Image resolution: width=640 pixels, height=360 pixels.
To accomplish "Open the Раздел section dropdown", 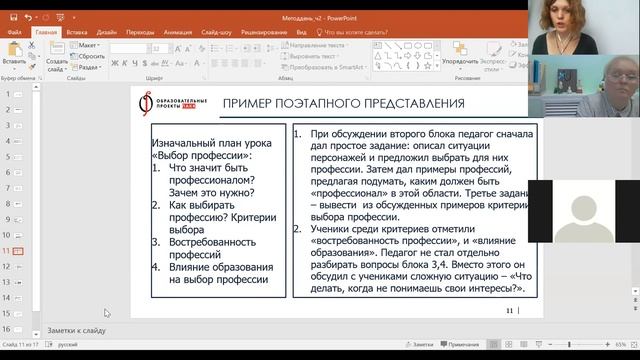I will click(x=86, y=67).
